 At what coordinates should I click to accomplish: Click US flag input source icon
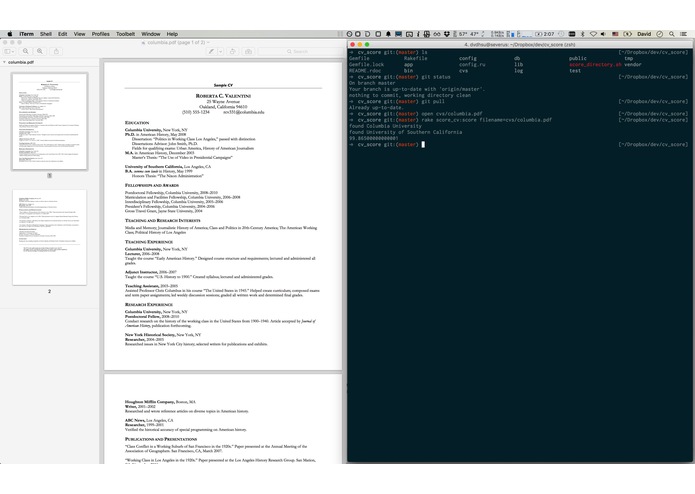615,34
